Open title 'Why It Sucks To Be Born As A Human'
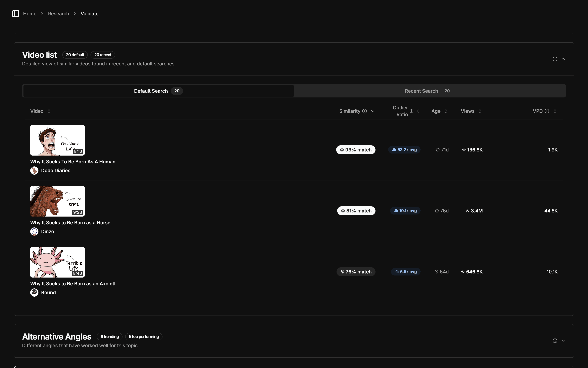 click(73, 162)
